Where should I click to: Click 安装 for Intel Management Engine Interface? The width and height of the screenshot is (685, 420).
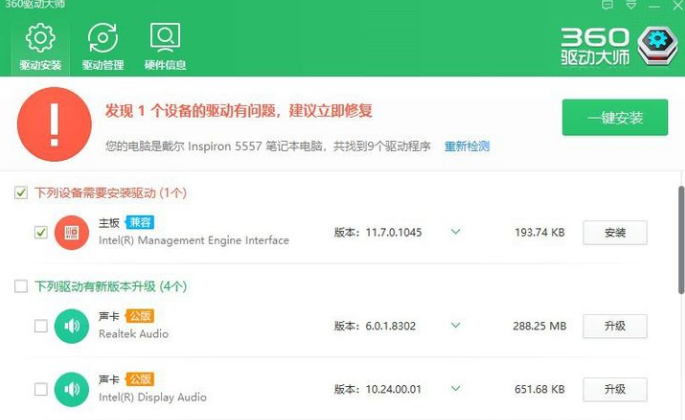(x=615, y=233)
